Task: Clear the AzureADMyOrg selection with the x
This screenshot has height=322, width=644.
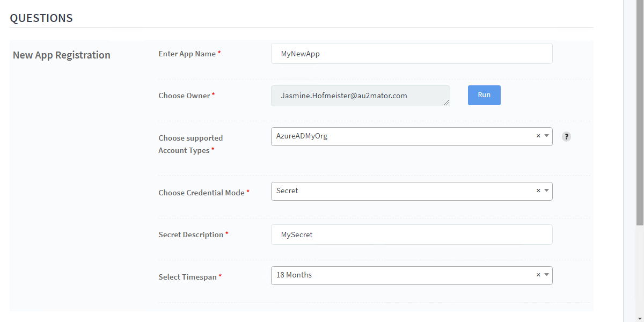Action: click(x=538, y=136)
